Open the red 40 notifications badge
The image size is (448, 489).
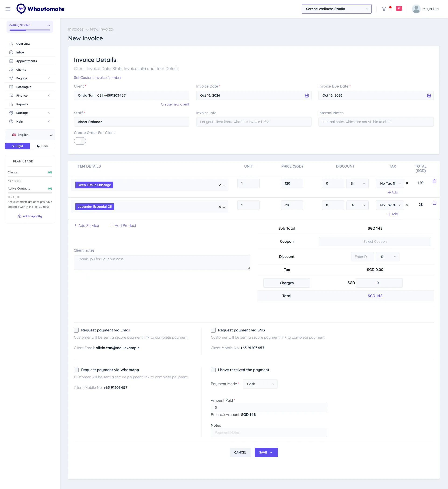click(399, 8)
